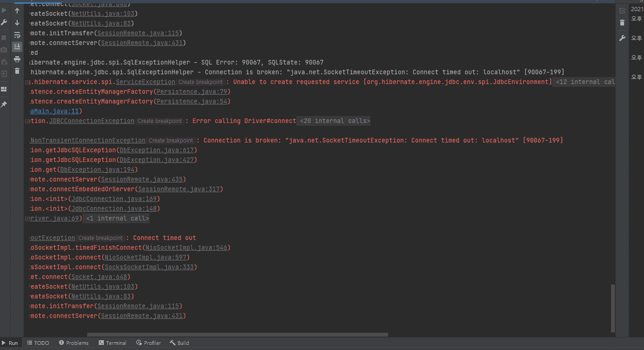Click the horizontal scrollbar of console
The width and height of the screenshot is (644, 350).
coord(237,334)
